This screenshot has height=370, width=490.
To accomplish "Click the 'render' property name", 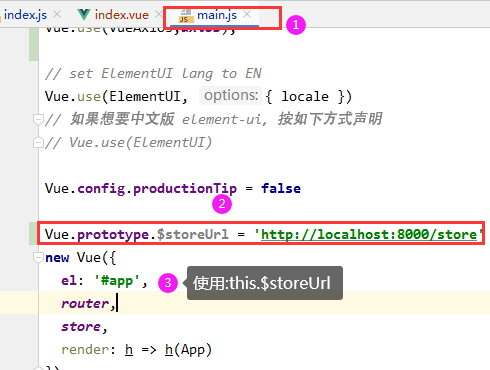I will [85, 350].
